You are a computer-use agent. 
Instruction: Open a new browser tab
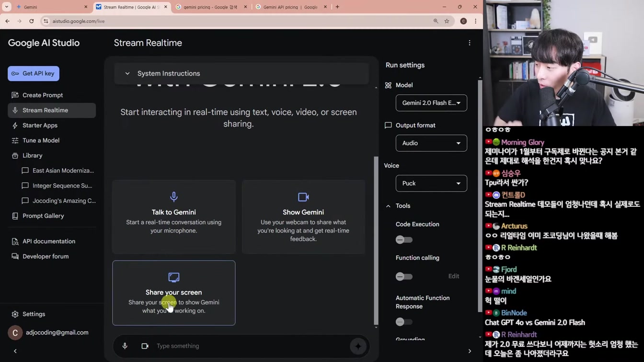[x=337, y=7]
